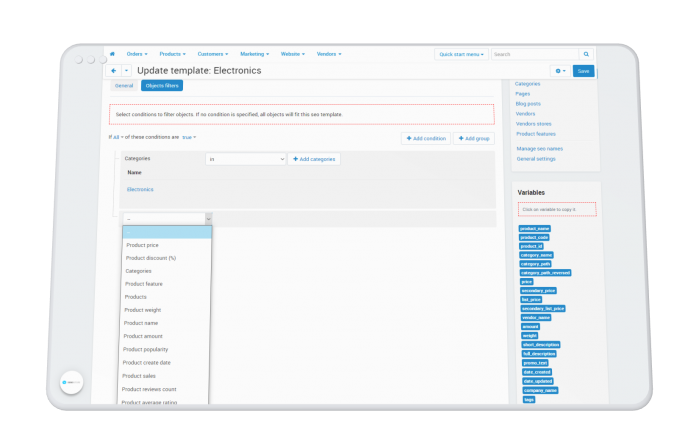700x445 pixels.
Task: Open the Manage seo names link
Action: point(540,149)
